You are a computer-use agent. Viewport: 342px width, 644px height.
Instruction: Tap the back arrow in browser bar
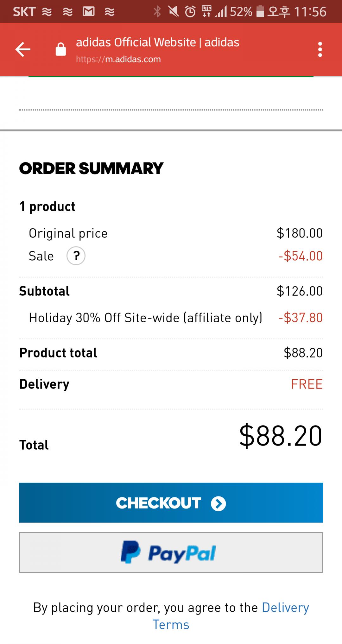pos(23,49)
